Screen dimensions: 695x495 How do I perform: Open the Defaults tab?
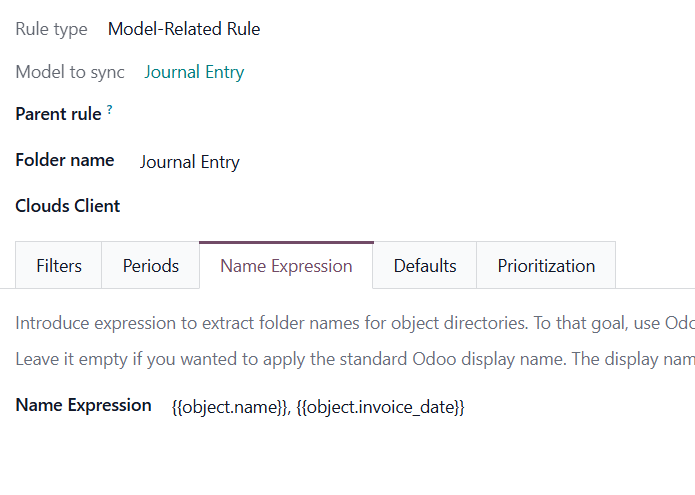(x=425, y=266)
